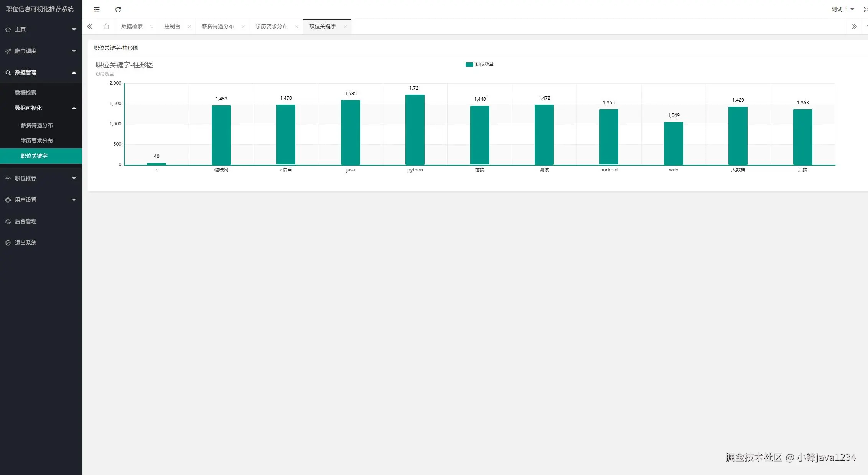Close the 薪资待遇分布 tab
868x475 pixels.
[x=243, y=26]
